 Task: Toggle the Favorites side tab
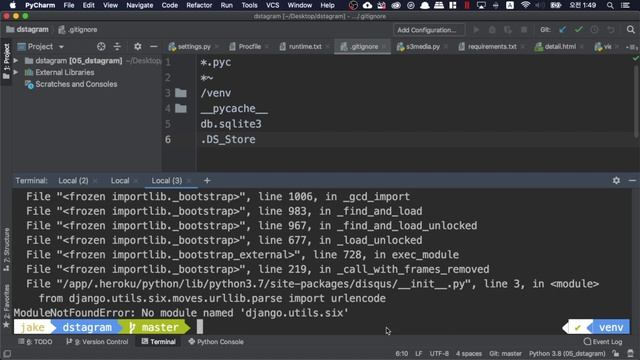6,306
